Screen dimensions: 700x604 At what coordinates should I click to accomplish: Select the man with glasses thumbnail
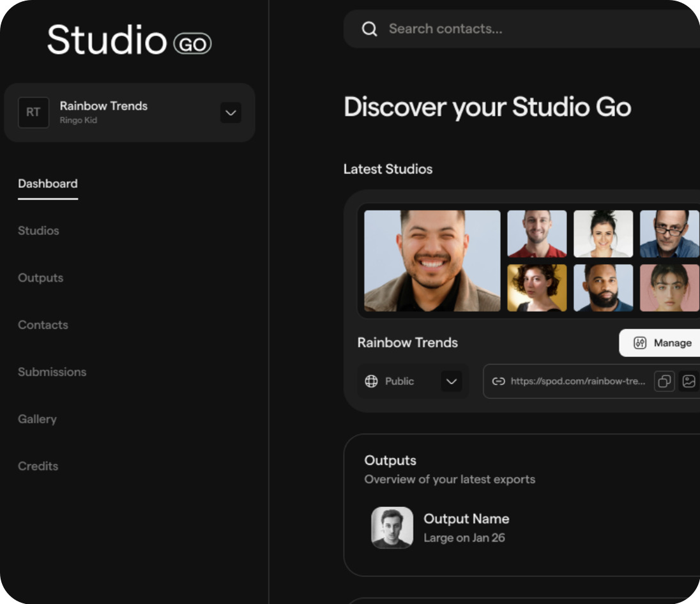click(x=669, y=234)
